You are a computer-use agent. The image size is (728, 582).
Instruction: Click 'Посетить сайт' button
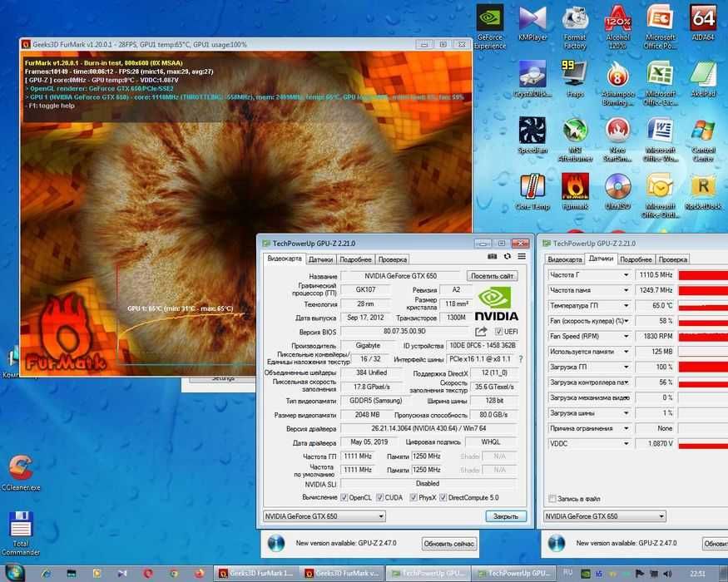(x=493, y=276)
